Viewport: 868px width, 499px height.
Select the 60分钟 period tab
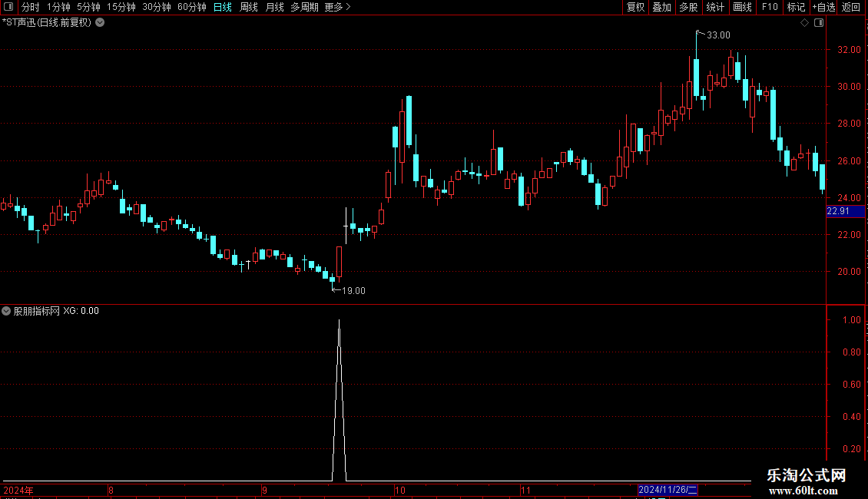[192, 7]
